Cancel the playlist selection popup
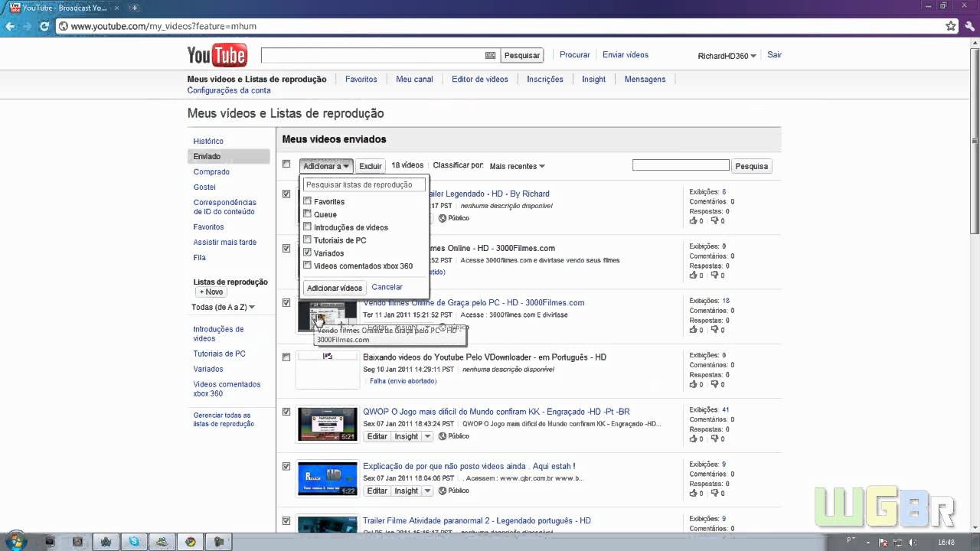The height and width of the screenshot is (551, 980). tap(387, 287)
